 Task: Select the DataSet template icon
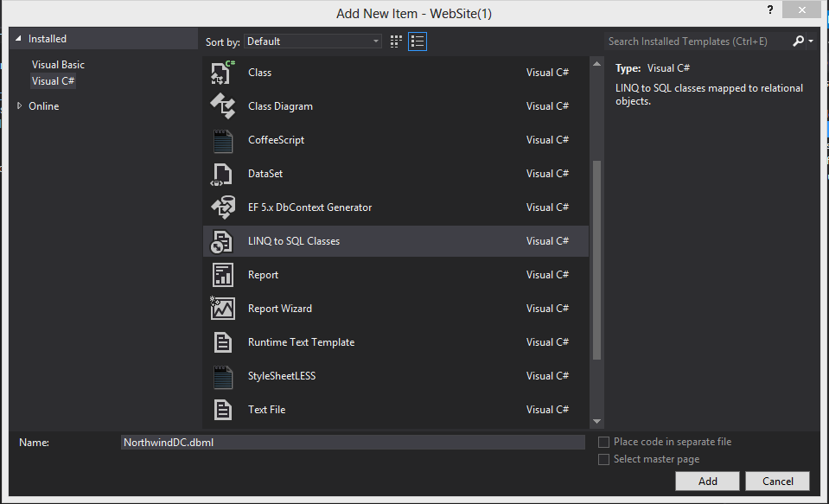pos(222,174)
